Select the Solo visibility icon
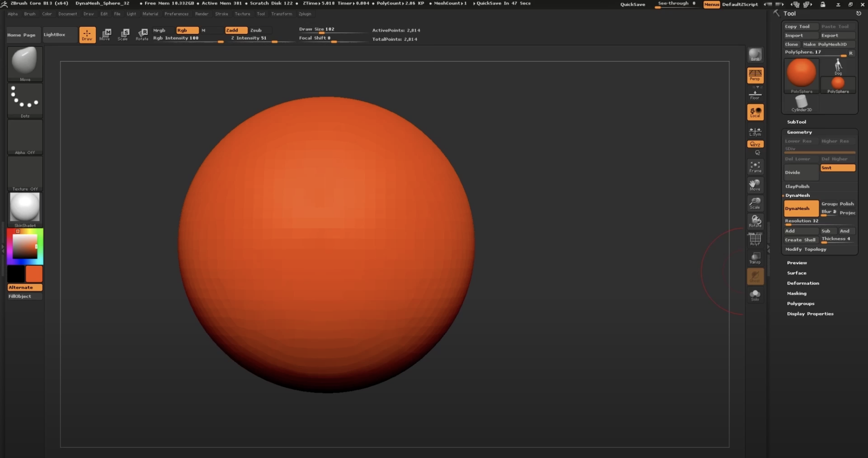 [x=755, y=295]
